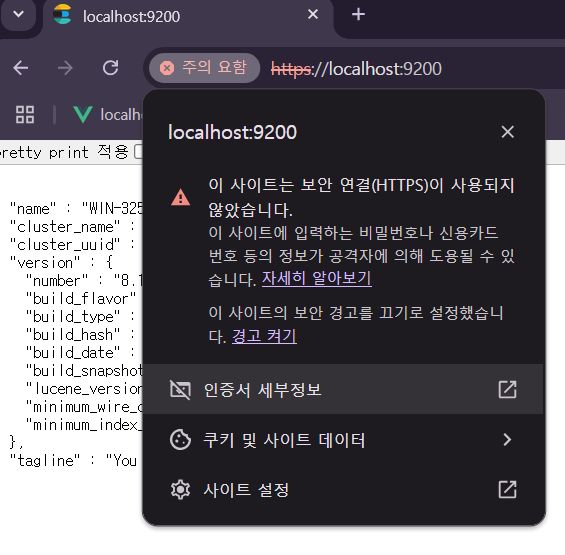Click the cookie icon
The image size is (565, 555).
click(180, 440)
